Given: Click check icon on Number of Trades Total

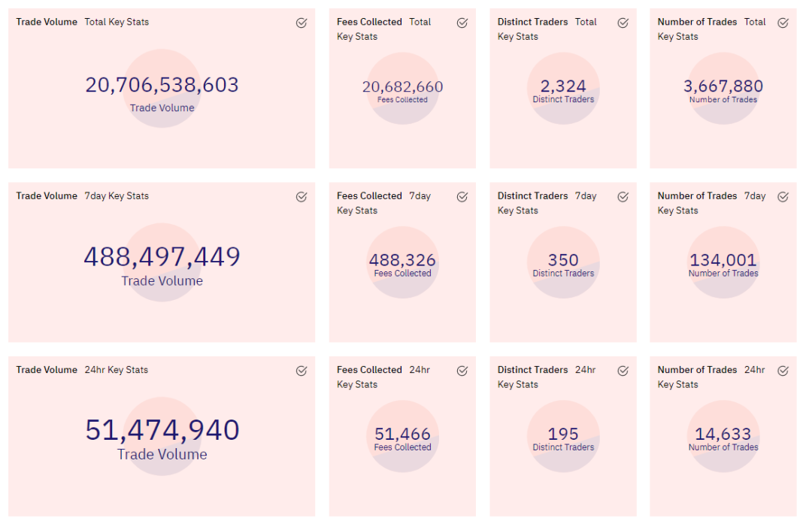Looking at the screenshot, I should pos(783,23).
